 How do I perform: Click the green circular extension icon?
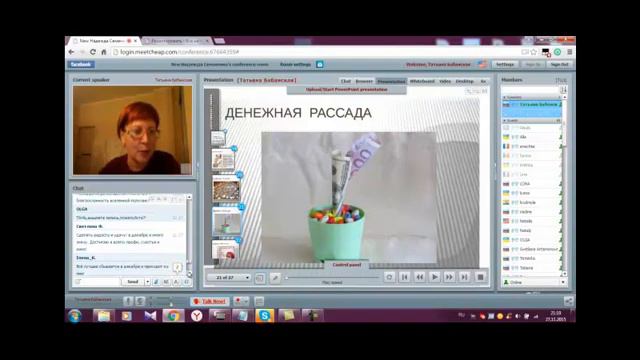click(557, 52)
